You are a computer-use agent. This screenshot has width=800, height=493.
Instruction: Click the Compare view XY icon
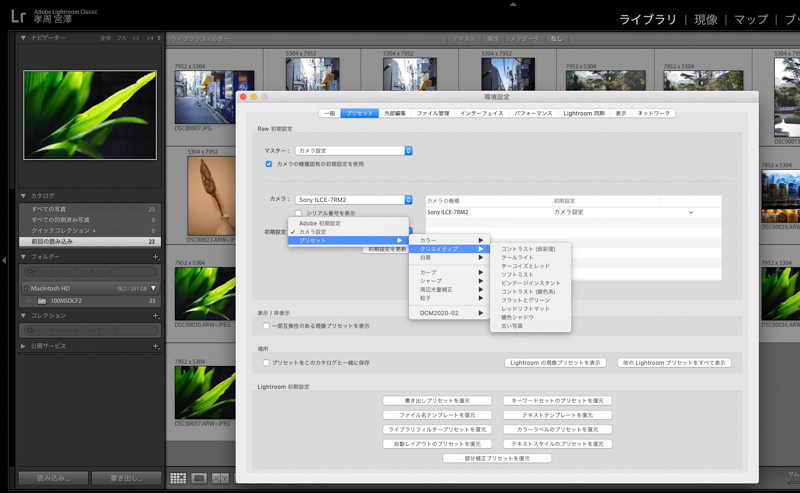click(220, 479)
